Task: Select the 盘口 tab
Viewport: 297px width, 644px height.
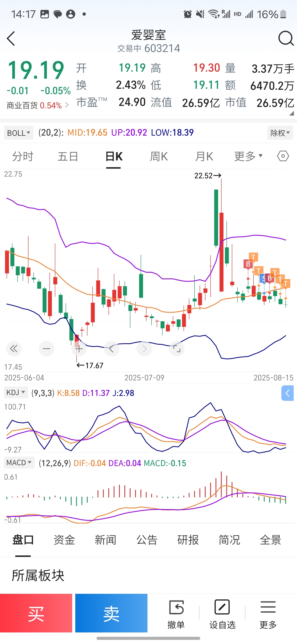Action: tap(23, 540)
